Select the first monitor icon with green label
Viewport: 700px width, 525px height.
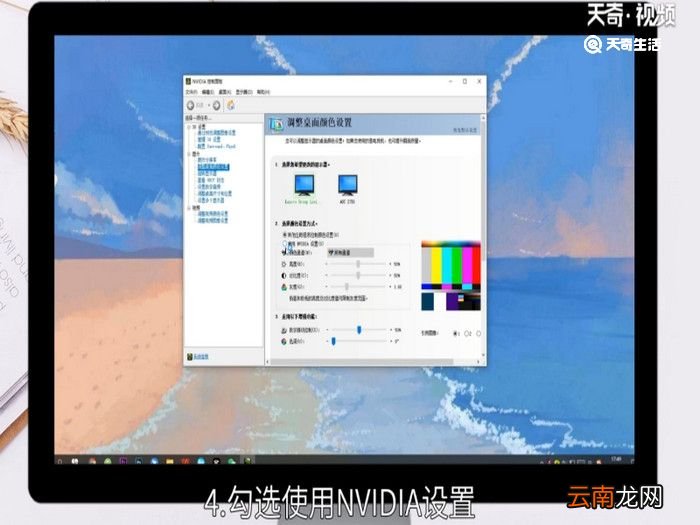pos(304,185)
